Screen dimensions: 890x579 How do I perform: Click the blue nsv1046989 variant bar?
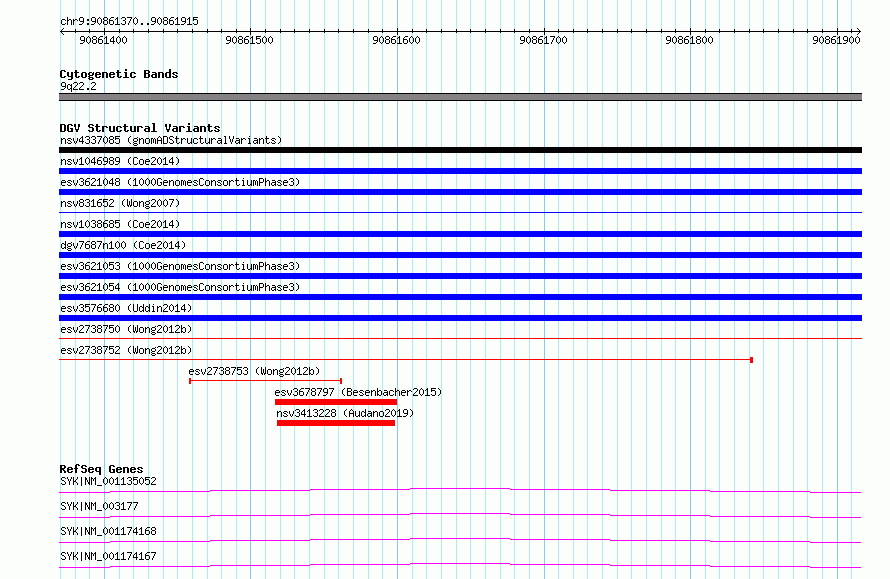(460, 171)
